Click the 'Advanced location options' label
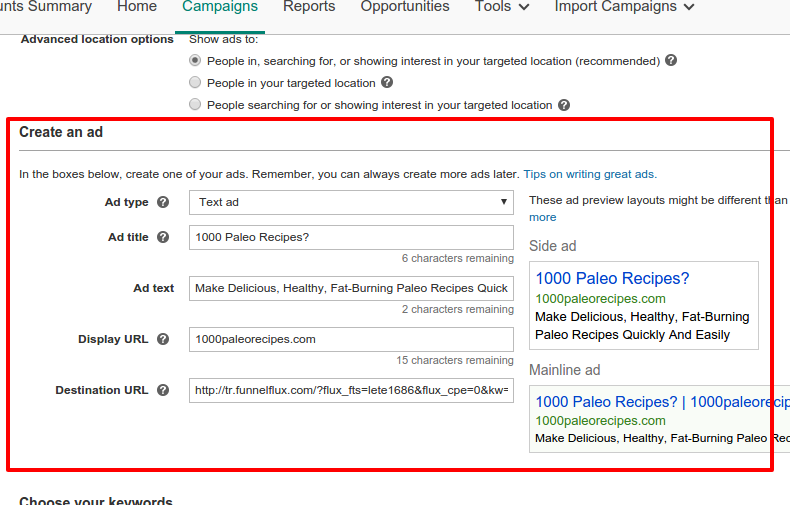Screen dimensions: 790x505 click(97, 39)
